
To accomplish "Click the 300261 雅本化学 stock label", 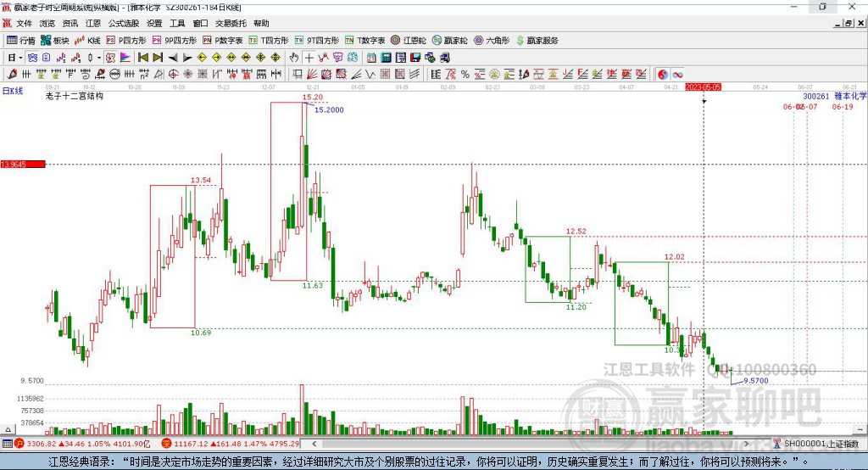I will click(835, 97).
